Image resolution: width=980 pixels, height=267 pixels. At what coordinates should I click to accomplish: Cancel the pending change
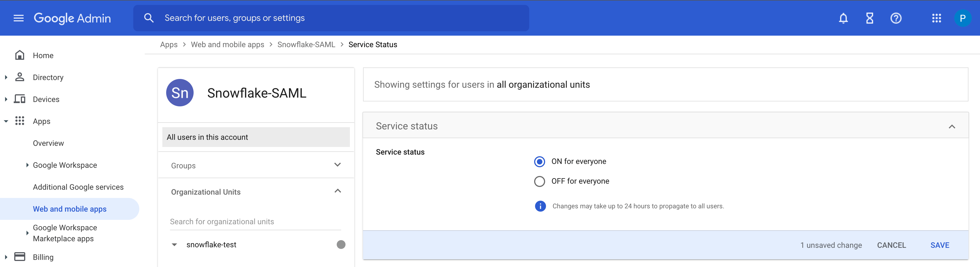point(891,245)
